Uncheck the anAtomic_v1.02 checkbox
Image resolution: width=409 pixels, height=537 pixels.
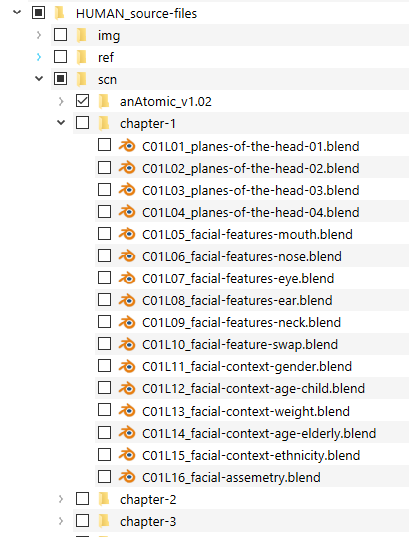tap(82, 101)
